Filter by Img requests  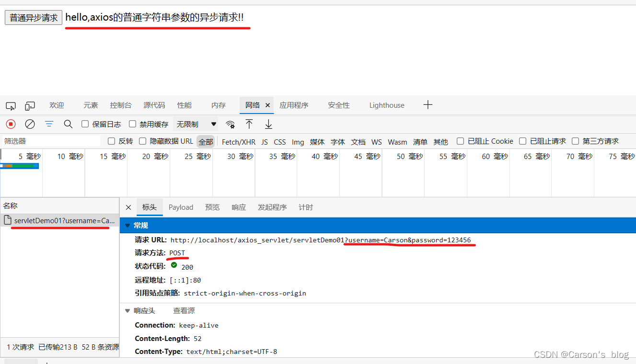click(298, 142)
